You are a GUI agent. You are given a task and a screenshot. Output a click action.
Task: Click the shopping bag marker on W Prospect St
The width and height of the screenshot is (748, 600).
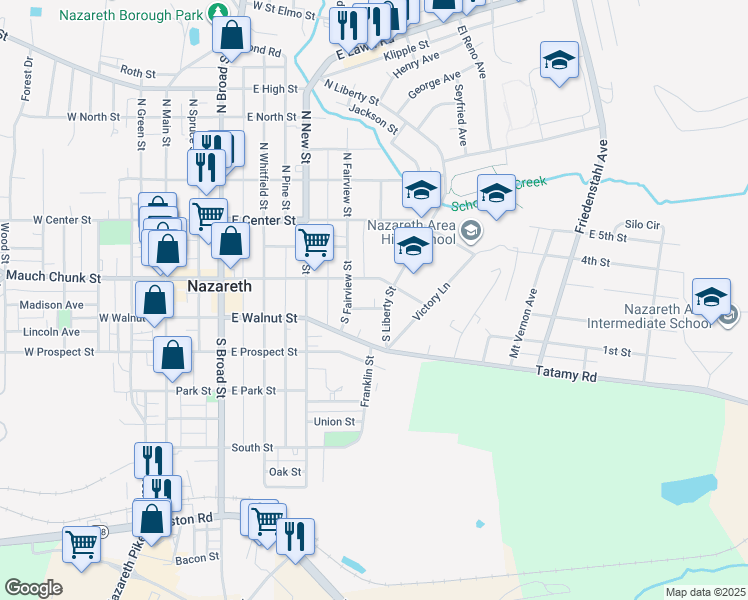(173, 355)
